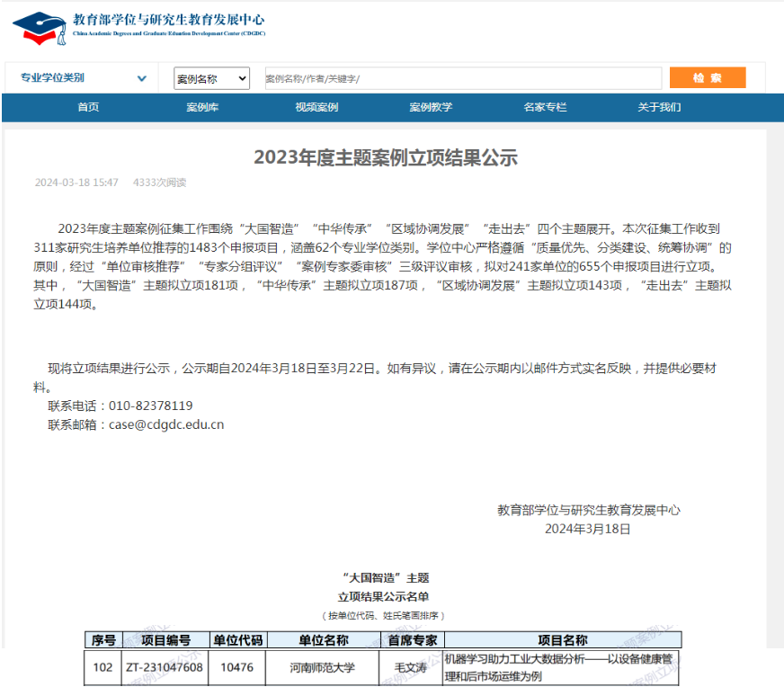This screenshot has width=784, height=687.
Task: Click the 4333次阅读 read count
Action: click(x=159, y=183)
